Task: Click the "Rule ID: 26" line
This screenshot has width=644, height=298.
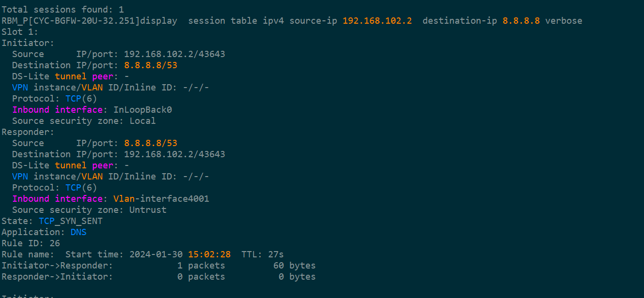Action: point(31,243)
